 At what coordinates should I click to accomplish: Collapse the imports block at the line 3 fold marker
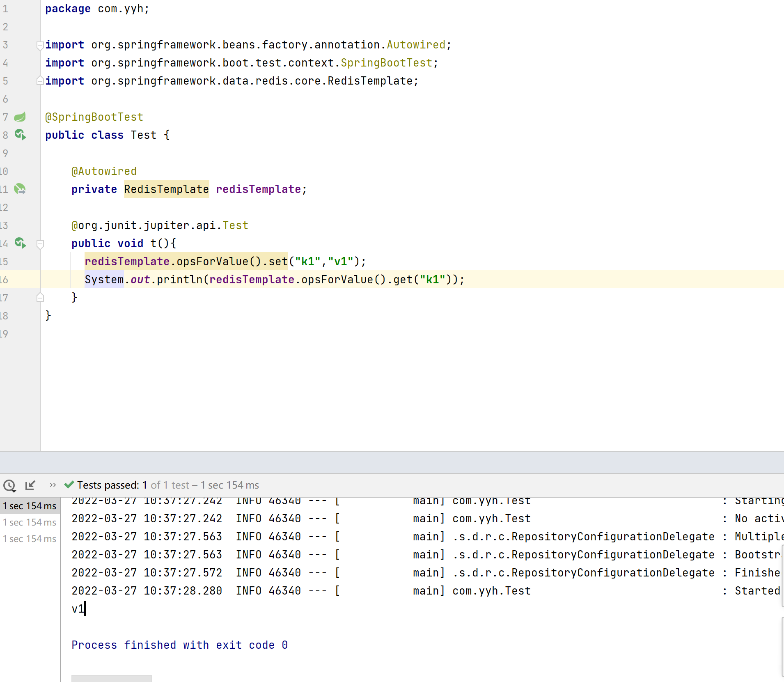(x=40, y=45)
